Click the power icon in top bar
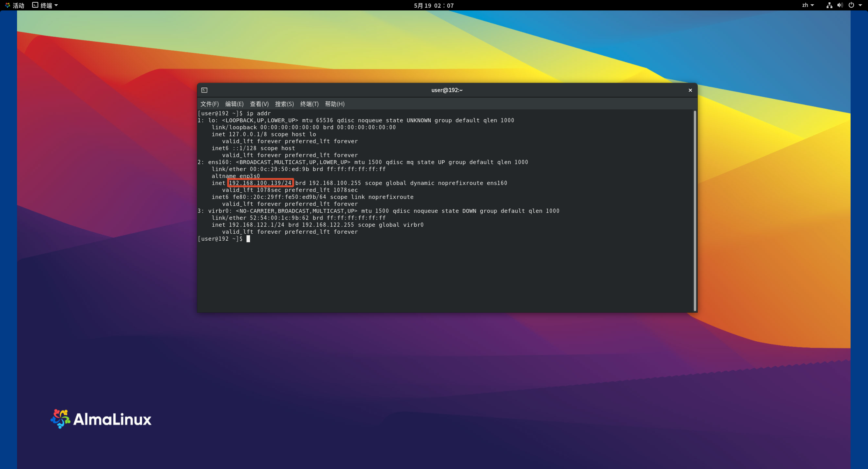This screenshot has width=868, height=469. pyautogui.click(x=851, y=5)
